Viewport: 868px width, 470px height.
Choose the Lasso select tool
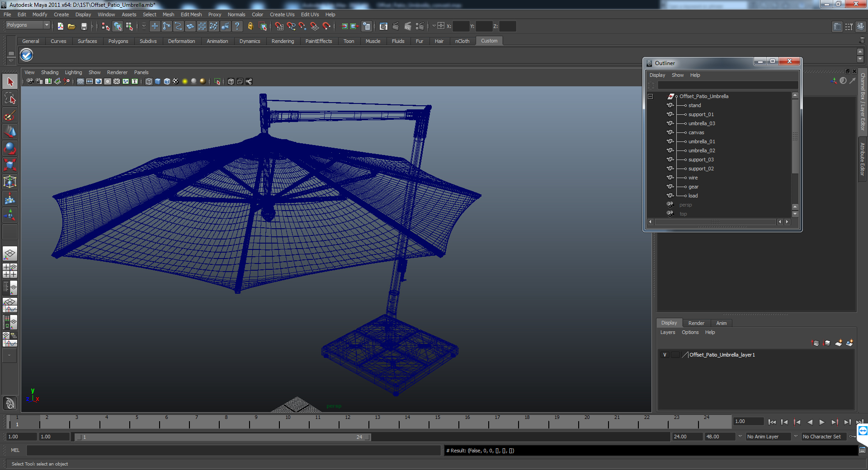(10, 99)
